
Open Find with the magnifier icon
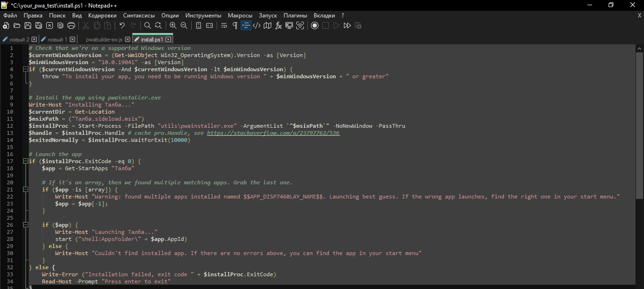[x=148, y=25]
